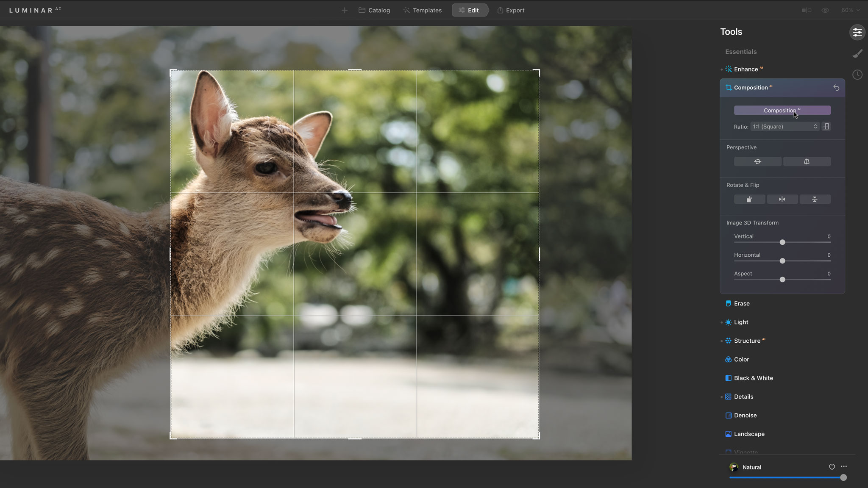
Task: Apply vertical perspective alignment
Action: 807,161
